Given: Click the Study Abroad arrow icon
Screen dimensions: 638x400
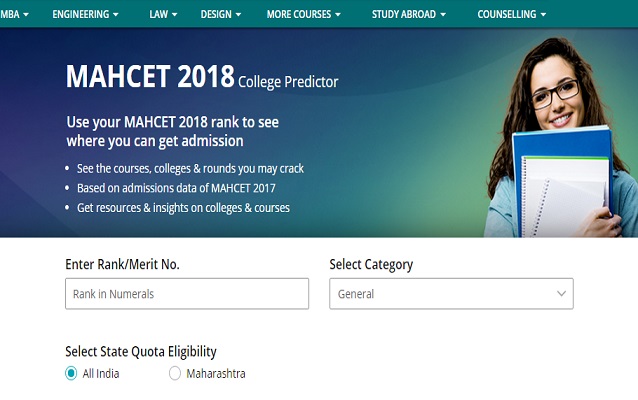Looking at the screenshot, I should tap(442, 15).
